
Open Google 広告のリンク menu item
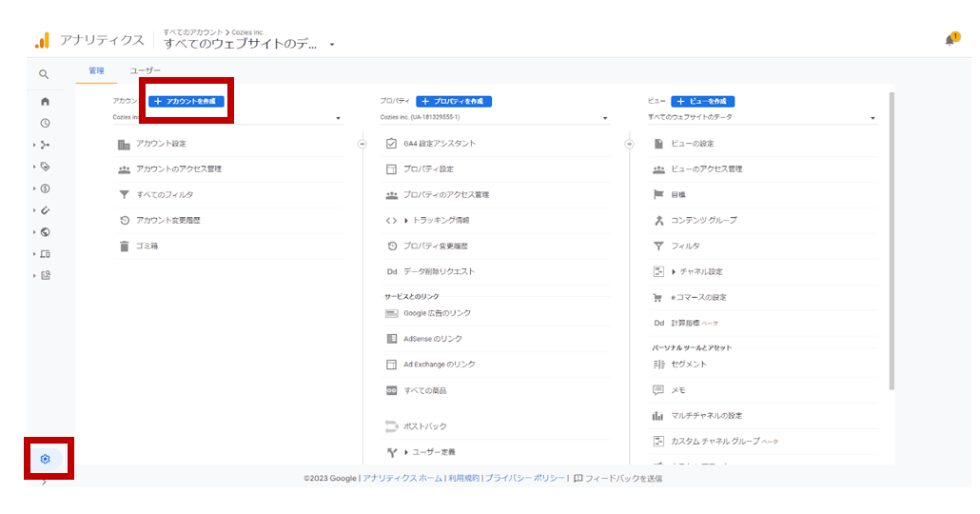[497, 313]
